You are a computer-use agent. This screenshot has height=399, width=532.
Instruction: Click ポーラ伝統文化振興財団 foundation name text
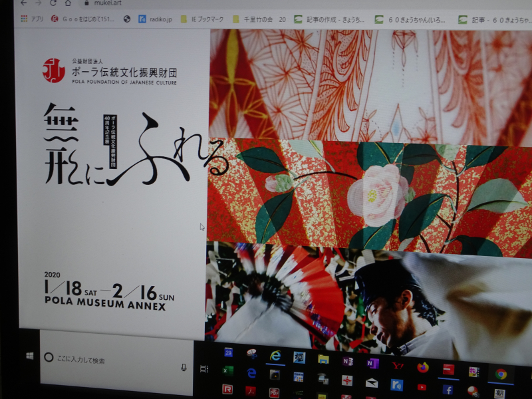point(124,72)
